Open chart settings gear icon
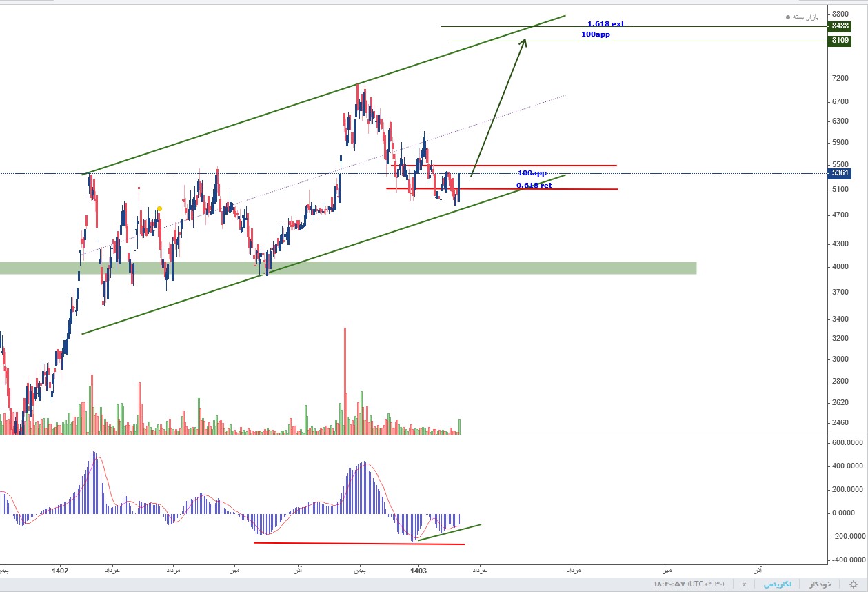This screenshot has width=868, height=592. pyautogui.click(x=854, y=584)
